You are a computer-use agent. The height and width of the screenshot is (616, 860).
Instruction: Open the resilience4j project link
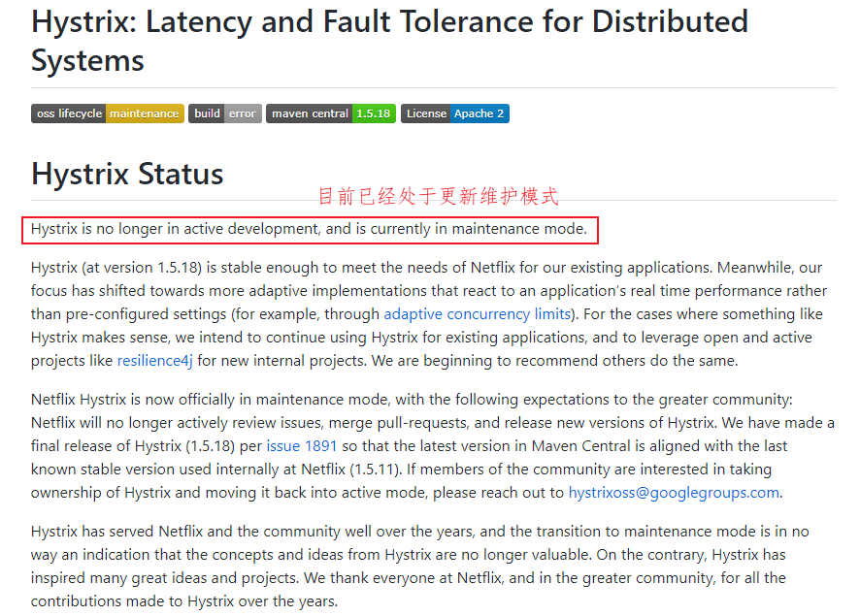[x=154, y=361]
